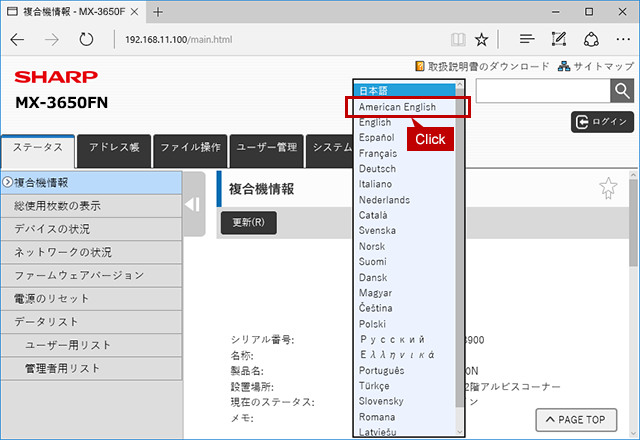The height and width of the screenshot is (440, 640).
Task: Choose Slovensky in language list
Action: coord(405,402)
